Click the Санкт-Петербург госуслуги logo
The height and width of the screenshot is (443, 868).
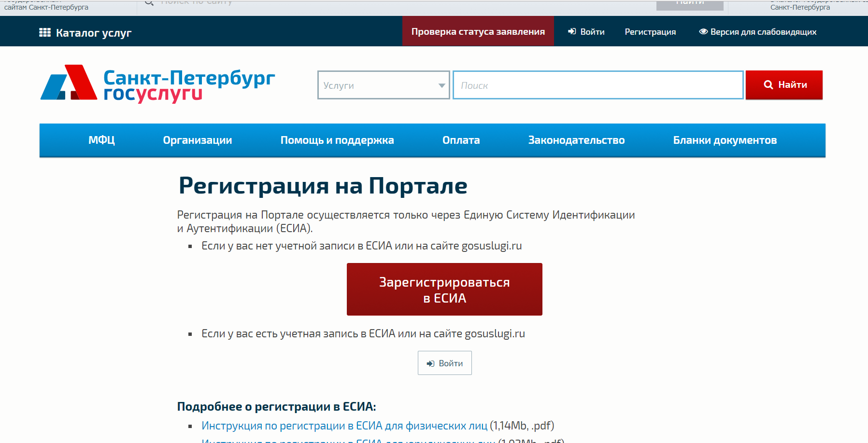(157, 83)
